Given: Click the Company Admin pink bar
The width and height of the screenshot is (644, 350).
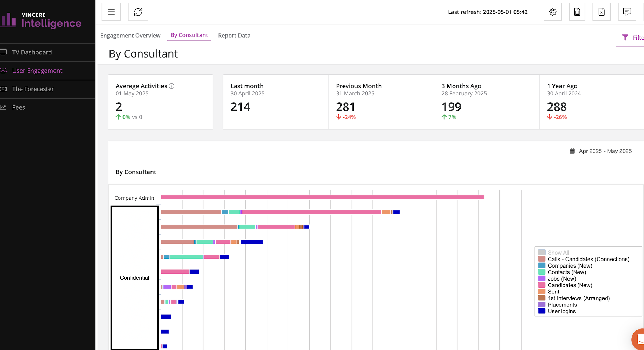Looking at the screenshot, I should pyautogui.click(x=322, y=197).
